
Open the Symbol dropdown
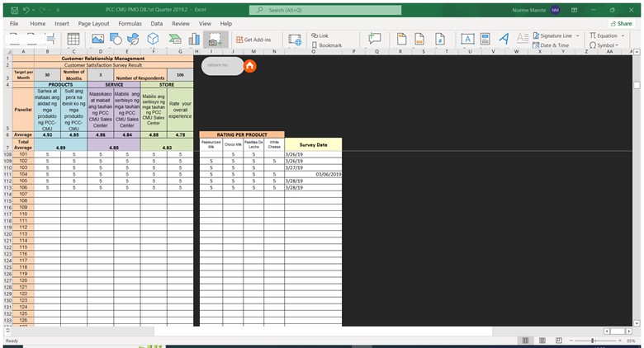[x=604, y=45]
